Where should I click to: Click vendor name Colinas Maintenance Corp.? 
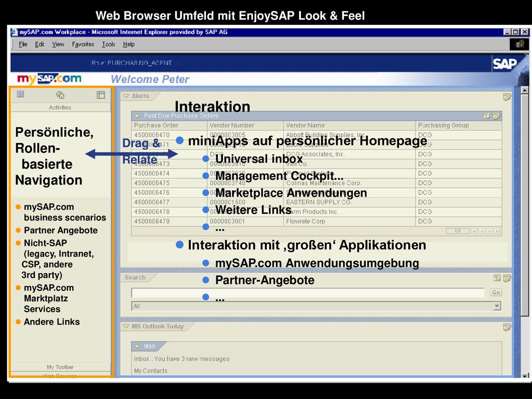point(324,182)
